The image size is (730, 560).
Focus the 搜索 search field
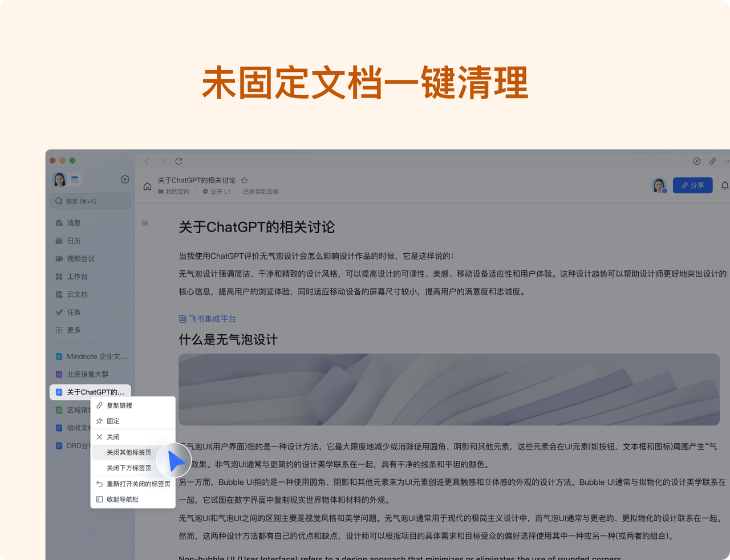(x=90, y=201)
